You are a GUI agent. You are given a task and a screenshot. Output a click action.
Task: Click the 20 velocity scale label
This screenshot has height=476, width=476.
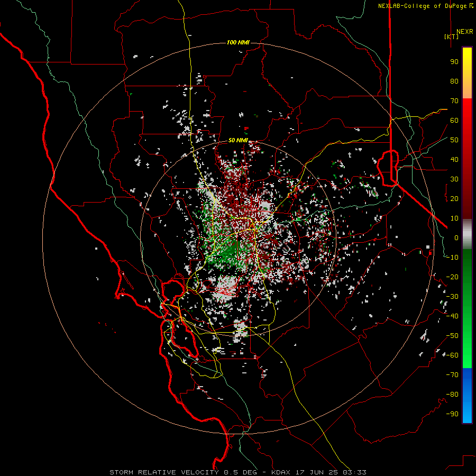click(x=454, y=199)
